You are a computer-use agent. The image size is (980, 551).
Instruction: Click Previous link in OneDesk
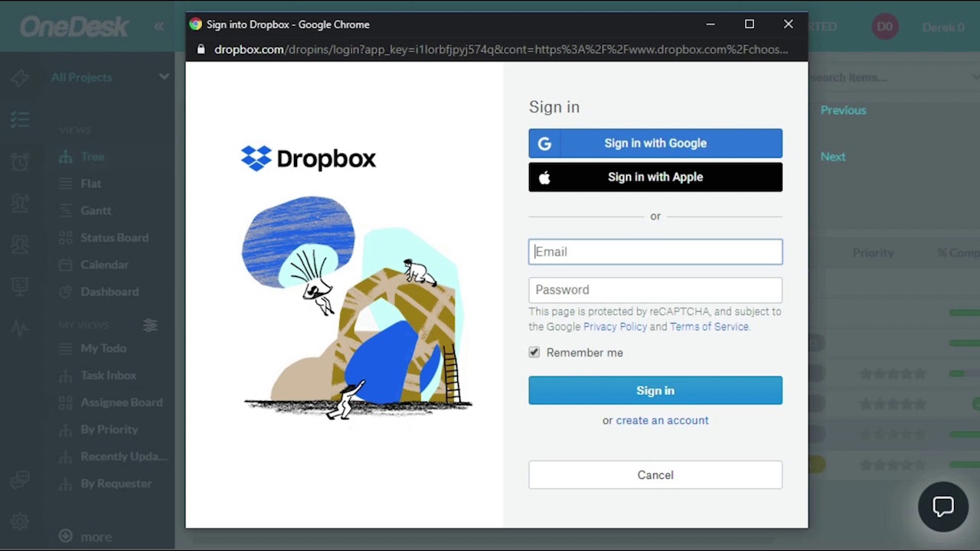coord(843,110)
